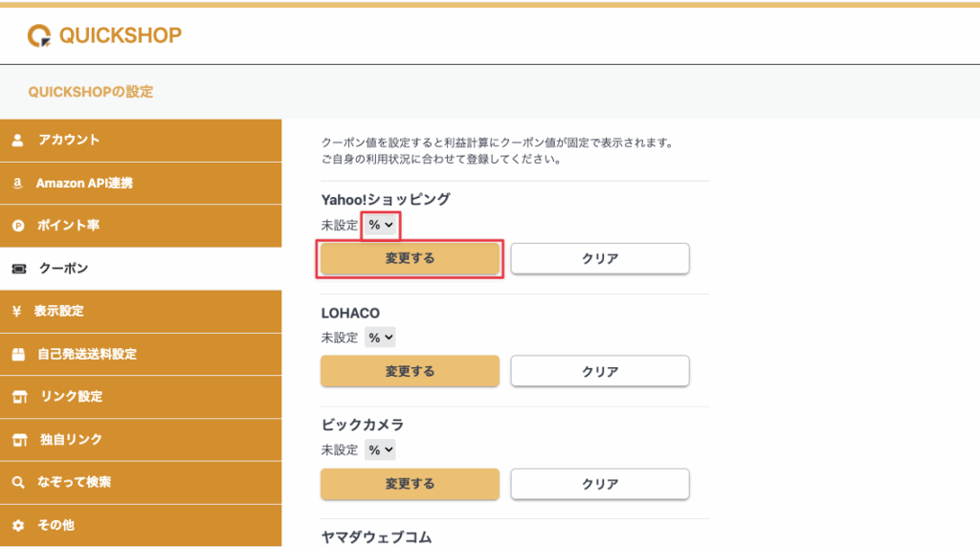Click the その他 gear icon
The image size is (980, 547).
(x=18, y=526)
